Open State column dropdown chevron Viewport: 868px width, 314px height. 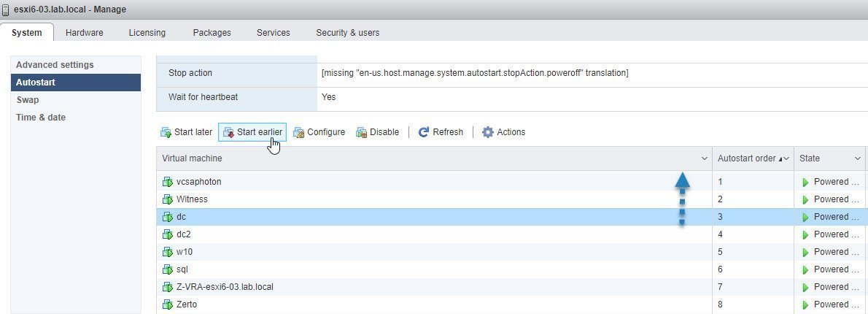pos(857,159)
